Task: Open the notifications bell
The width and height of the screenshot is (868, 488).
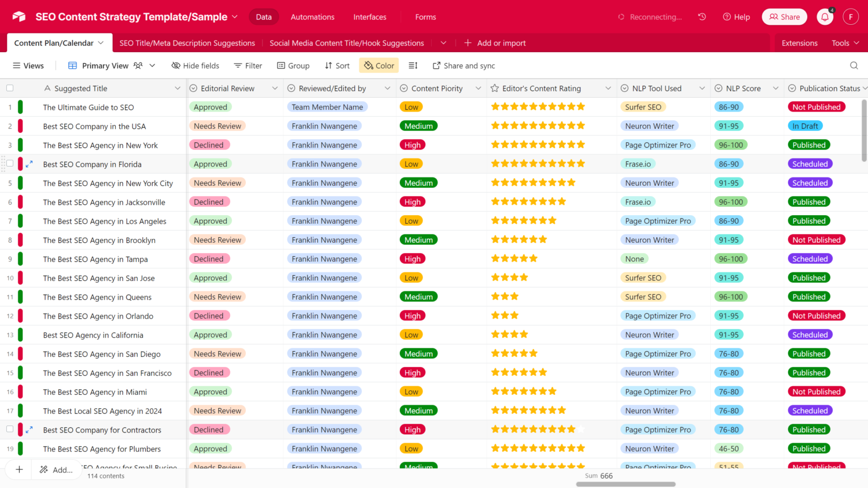Action: click(x=825, y=17)
